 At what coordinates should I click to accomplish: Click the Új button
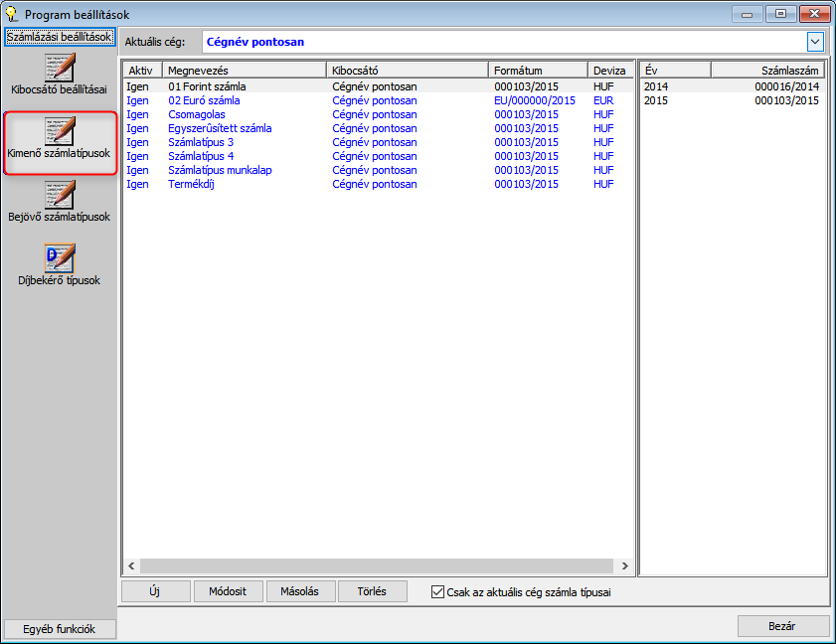(155, 591)
